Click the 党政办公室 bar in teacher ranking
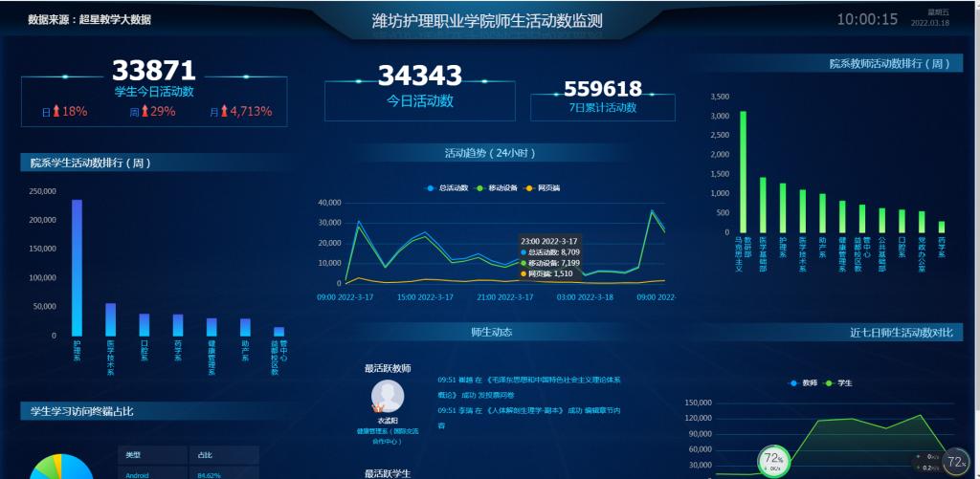The image size is (980, 479). click(922, 222)
